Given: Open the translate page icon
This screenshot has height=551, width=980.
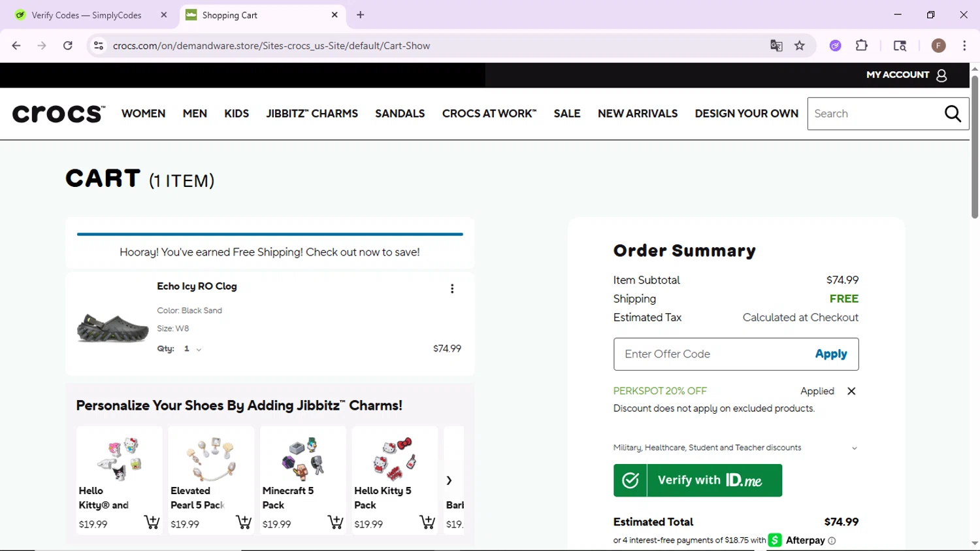Looking at the screenshot, I should (776, 46).
